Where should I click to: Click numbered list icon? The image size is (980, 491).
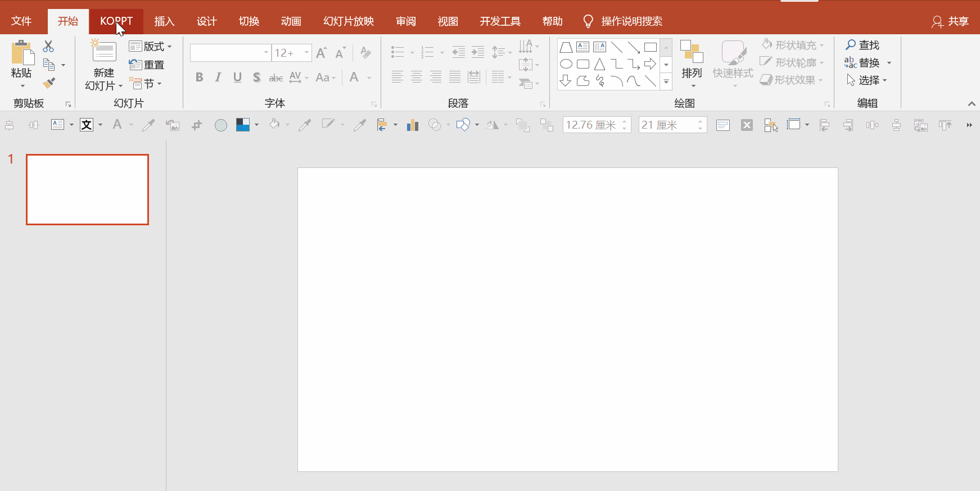click(427, 53)
